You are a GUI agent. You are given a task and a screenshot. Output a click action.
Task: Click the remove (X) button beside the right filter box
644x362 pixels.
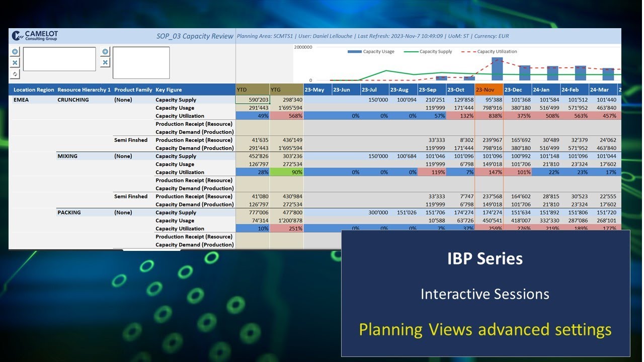coord(105,63)
